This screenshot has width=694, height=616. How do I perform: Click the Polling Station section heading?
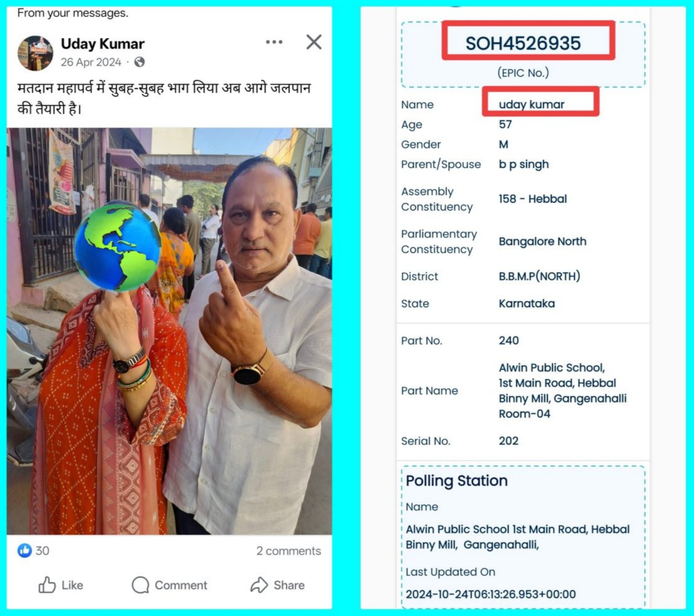point(457,481)
